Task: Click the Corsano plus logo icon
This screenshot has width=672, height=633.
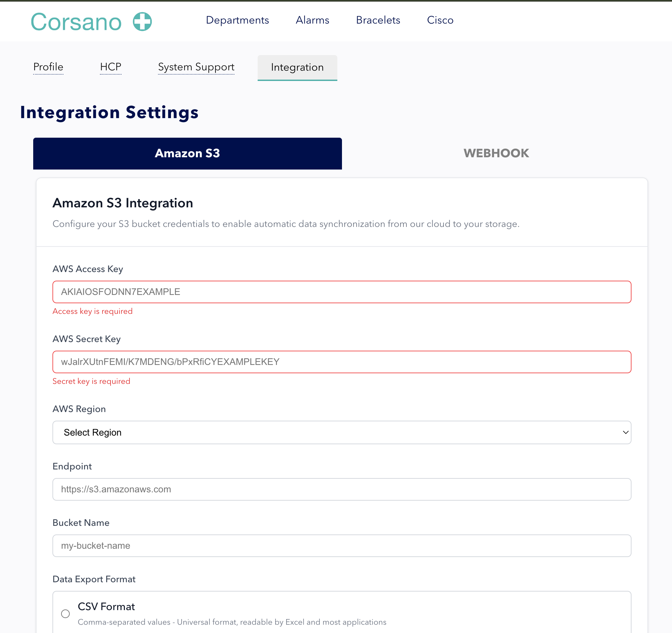Action: [142, 22]
